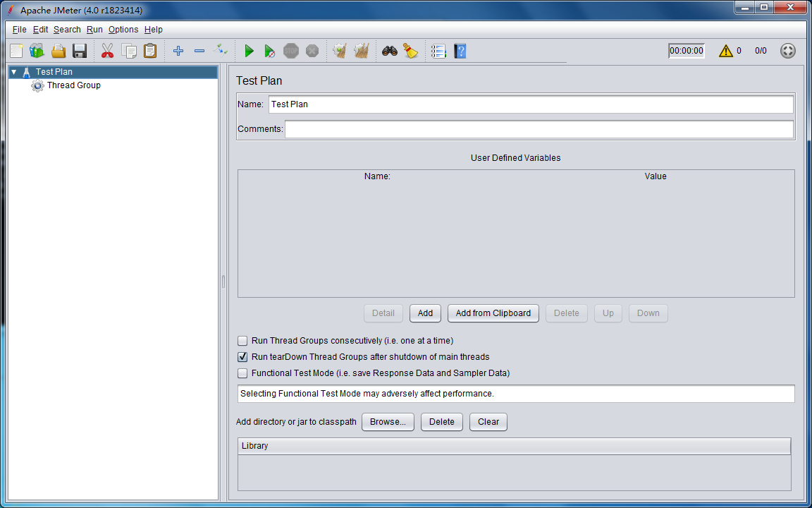Enable Run Thread Groups consecutively checkbox

point(242,341)
